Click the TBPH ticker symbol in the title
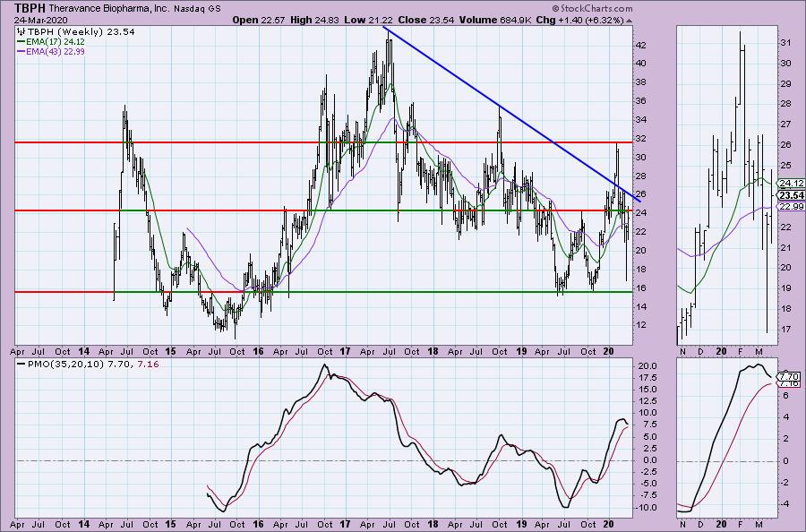806x532 pixels. (x=30, y=8)
